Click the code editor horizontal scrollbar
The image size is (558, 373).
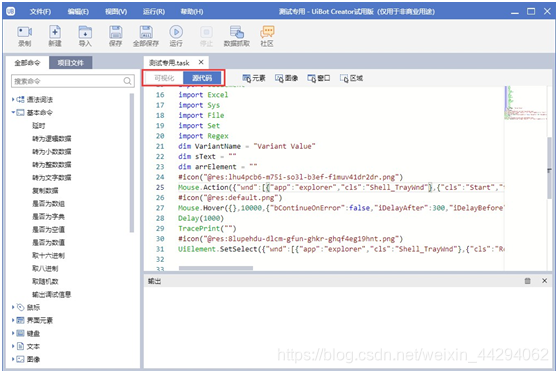pos(216,268)
